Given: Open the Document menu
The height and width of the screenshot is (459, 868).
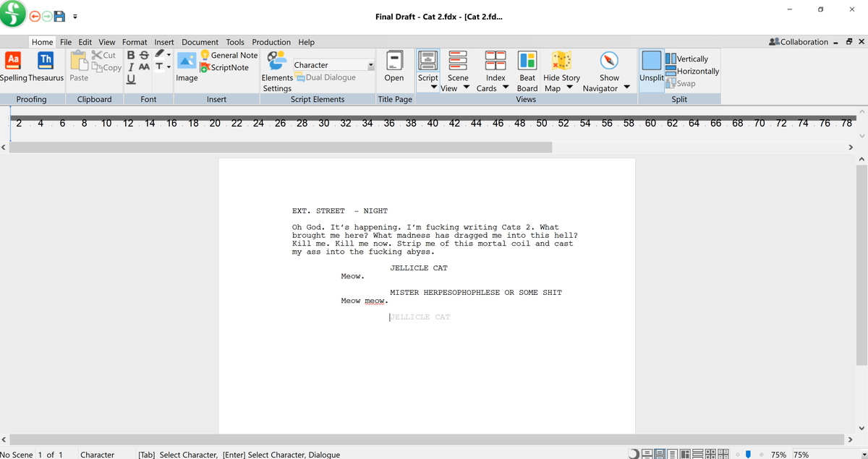Looking at the screenshot, I should (200, 42).
